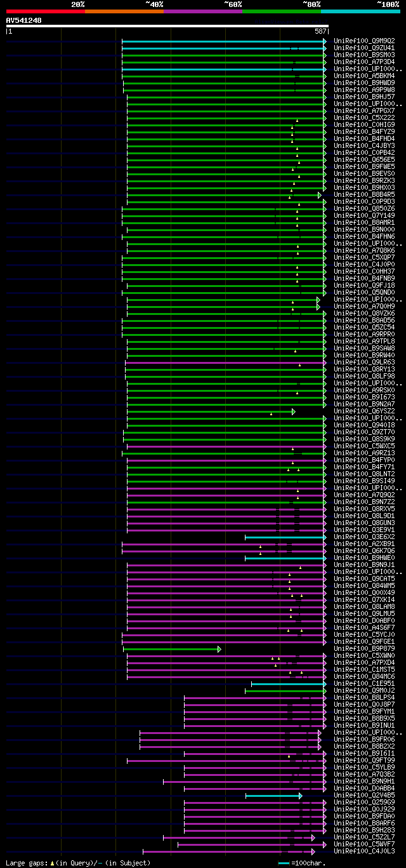Open hit UniRef100_Q9ZU41
Image resolution: width=406 pixels, height=868 pixels.
tap(364, 48)
